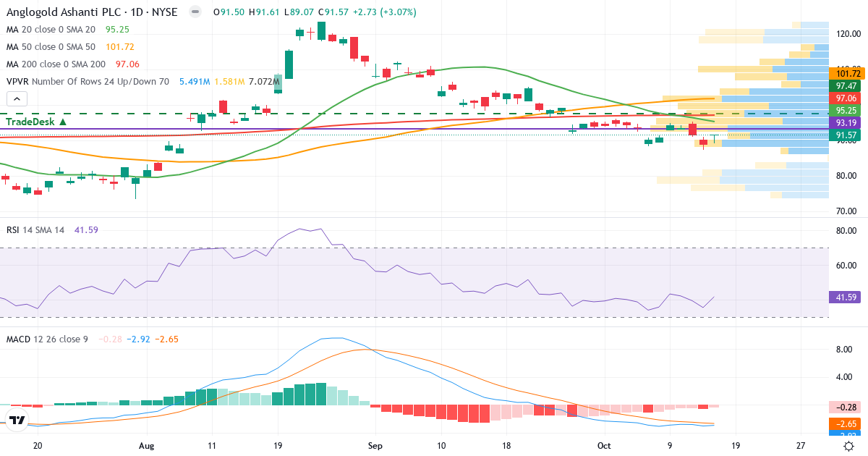Viewport: 868px width, 456px height.
Task: Click the 1.581M VPVR down volume value
Action: pos(229,82)
